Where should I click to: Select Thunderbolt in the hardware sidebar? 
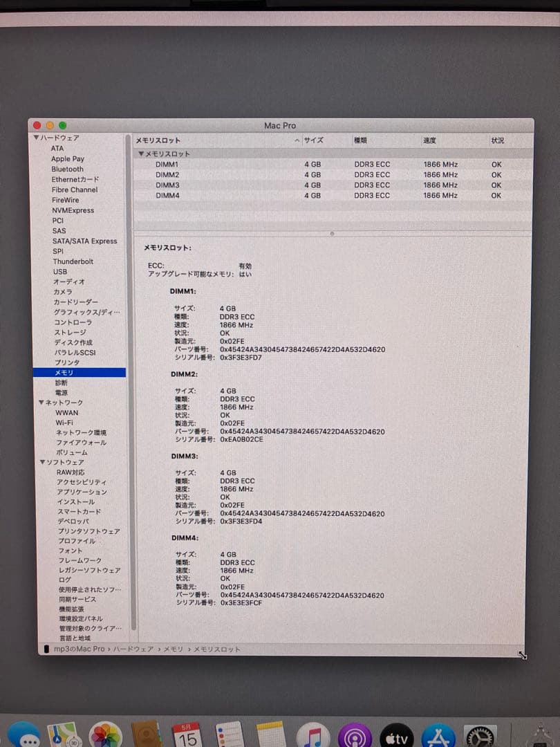tap(71, 261)
